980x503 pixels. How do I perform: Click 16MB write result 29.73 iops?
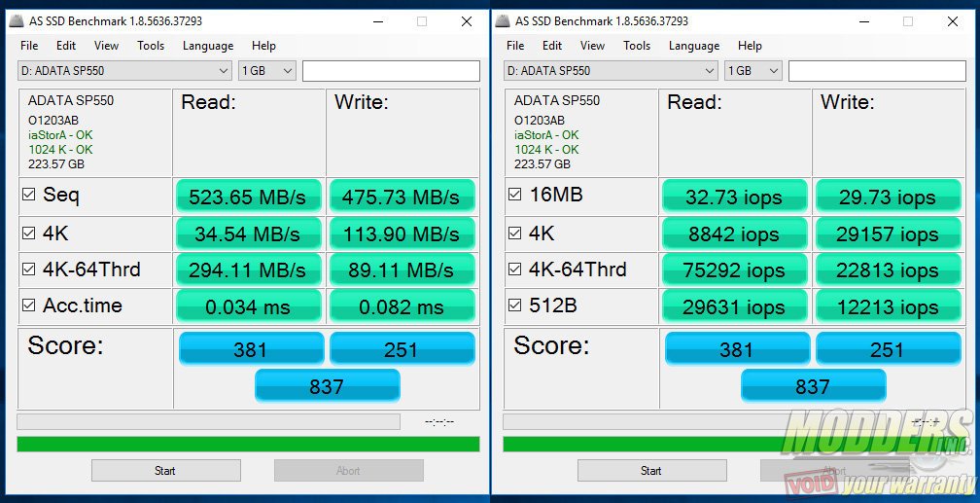pyautogui.click(x=889, y=197)
